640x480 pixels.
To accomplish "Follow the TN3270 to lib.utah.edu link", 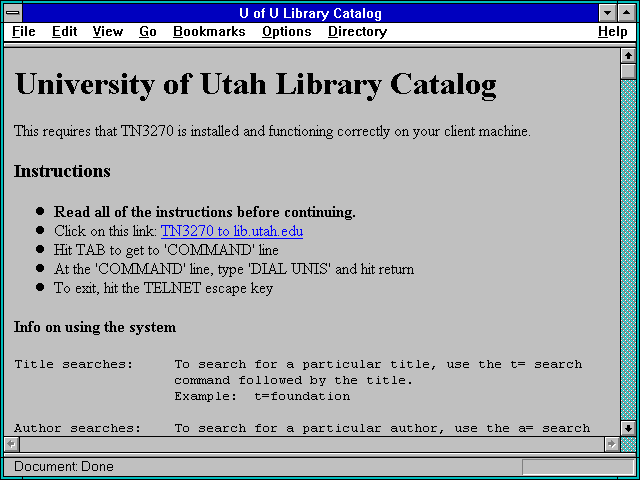I will tap(232, 231).
